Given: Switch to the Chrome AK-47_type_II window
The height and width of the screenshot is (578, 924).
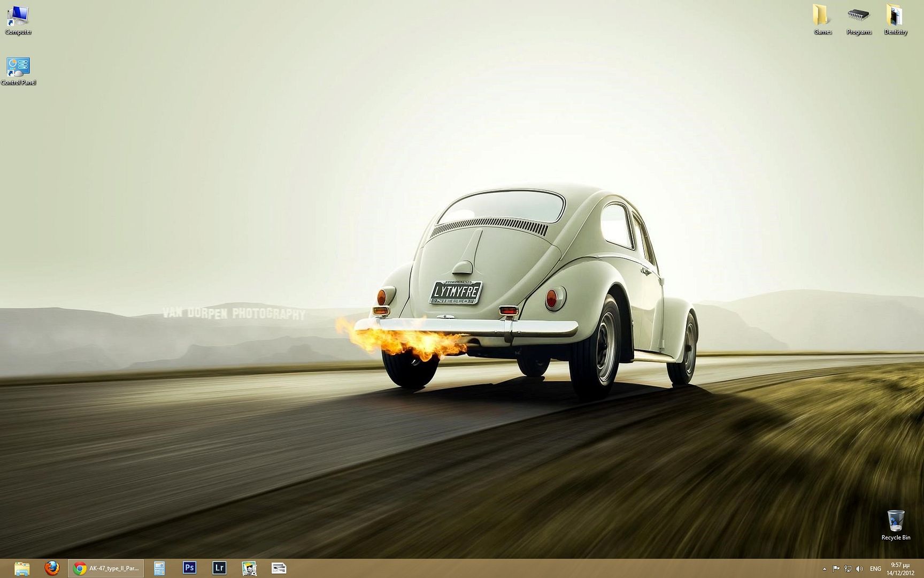Looking at the screenshot, I should pyautogui.click(x=106, y=568).
